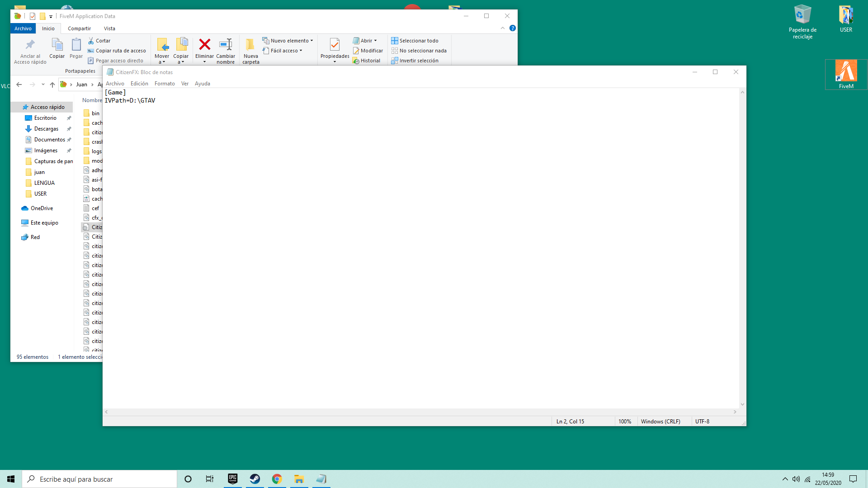Select Descargas in quick access
Image resolution: width=868 pixels, height=488 pixels.
pyautogui.click(x=46, y=129)
